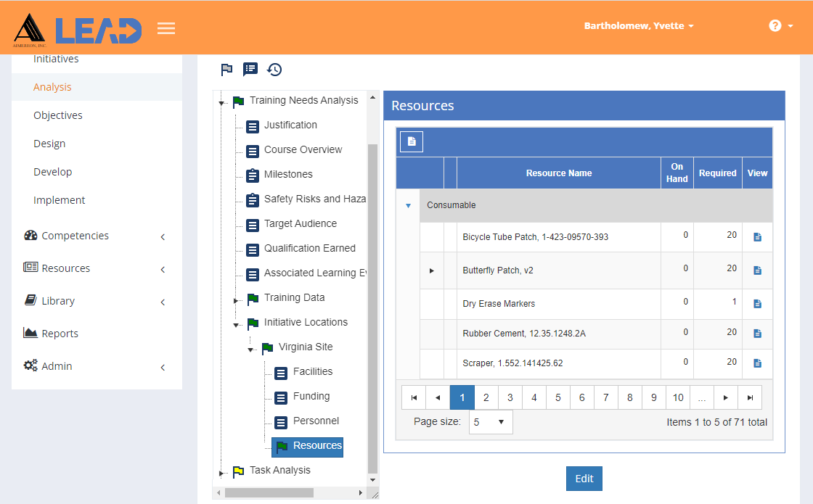813x504 pixels.
Task: Collapse the Virginia Site node
Action: [x=250, y=350]
